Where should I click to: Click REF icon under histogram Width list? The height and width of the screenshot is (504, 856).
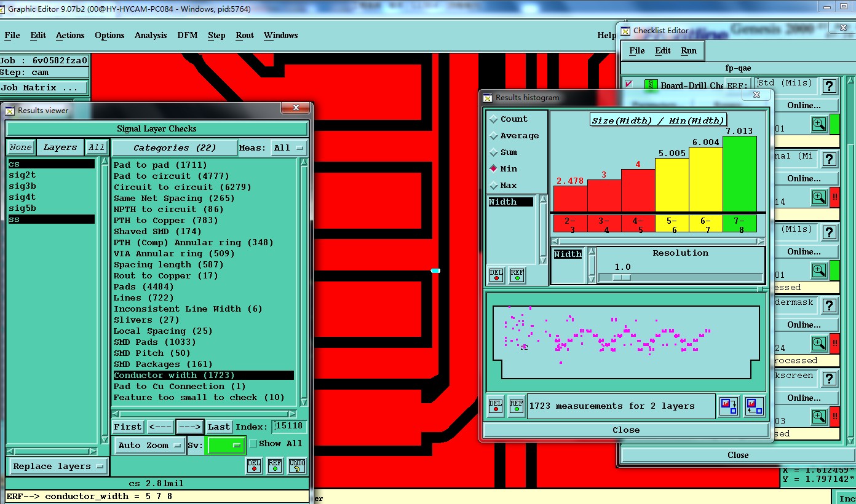pyautogui.click(x=517, y=275)
